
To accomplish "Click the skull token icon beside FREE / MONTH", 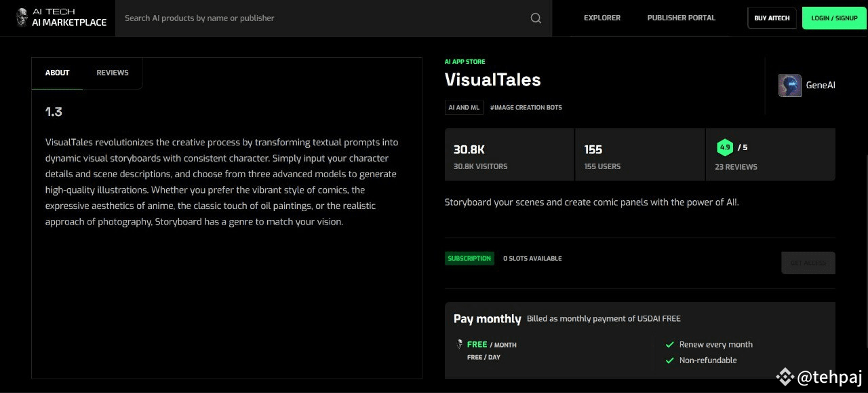I will [460, 345].
